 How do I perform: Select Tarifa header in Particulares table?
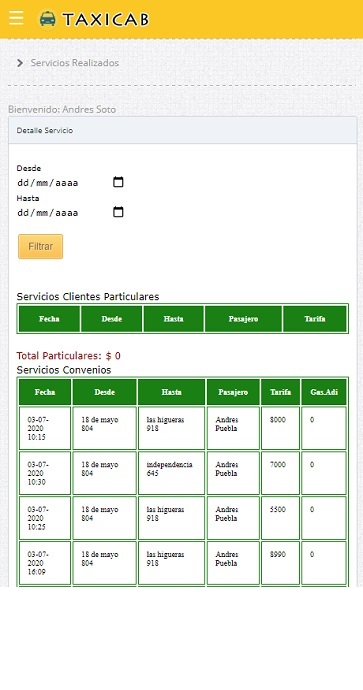coord(315,319)
